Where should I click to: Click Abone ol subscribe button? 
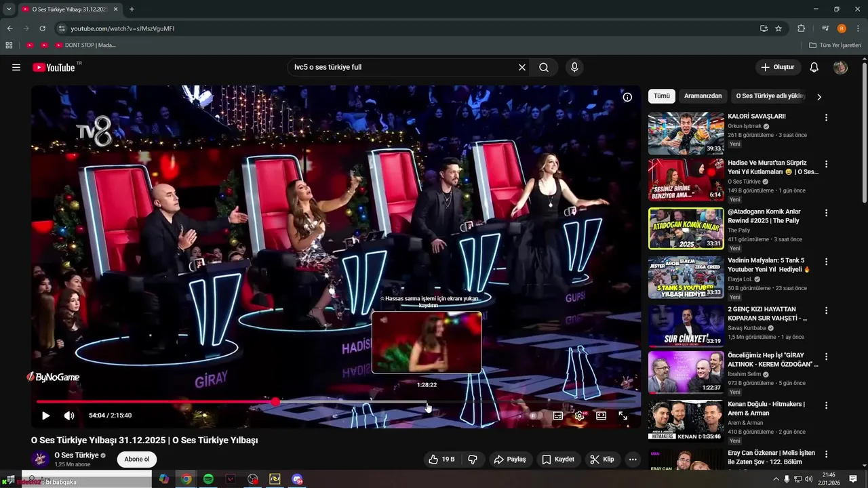pyautogui.click(x=137, y=460)
